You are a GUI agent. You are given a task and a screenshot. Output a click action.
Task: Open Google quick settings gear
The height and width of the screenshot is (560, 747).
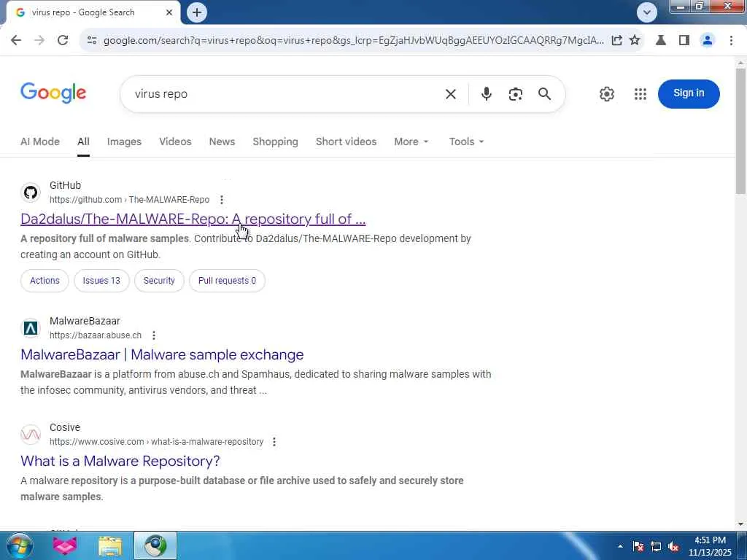(x=606, y=94)
